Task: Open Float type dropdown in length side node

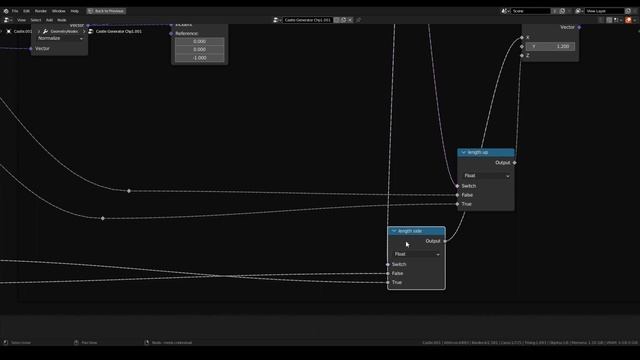Action: coord(417,254)
